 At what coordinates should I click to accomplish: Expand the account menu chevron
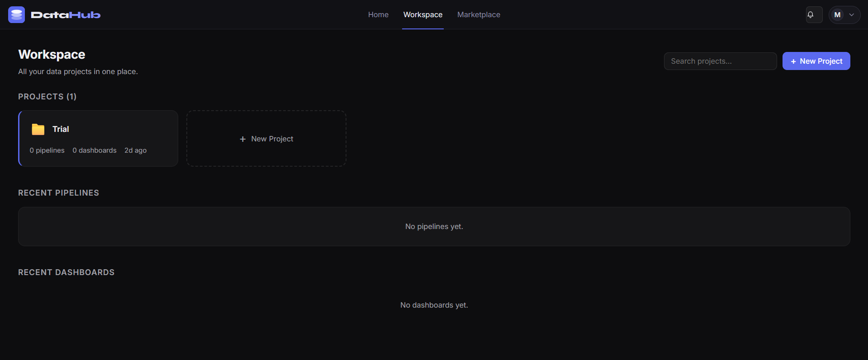click(852, 15)
